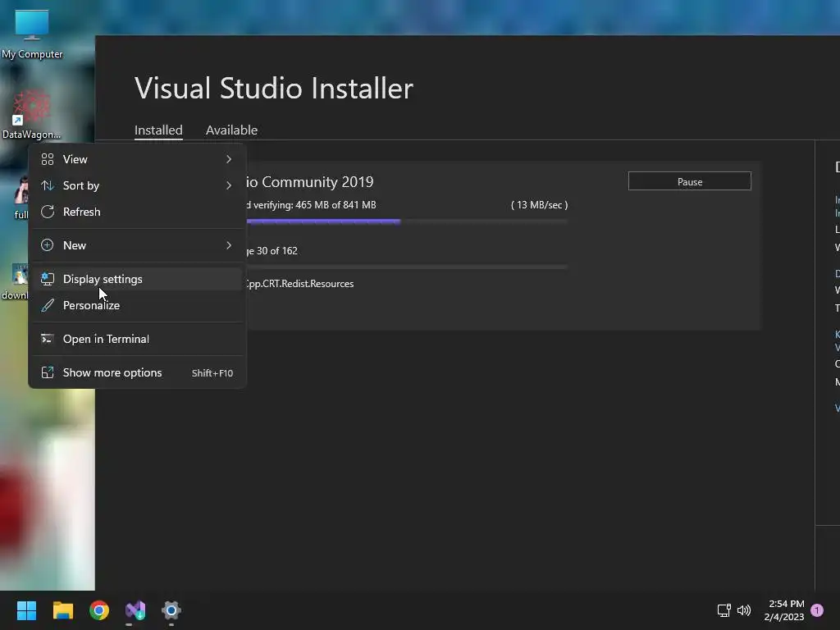Click the Cpp.CRT.Redist.Resources package name

tap(300, 284)
